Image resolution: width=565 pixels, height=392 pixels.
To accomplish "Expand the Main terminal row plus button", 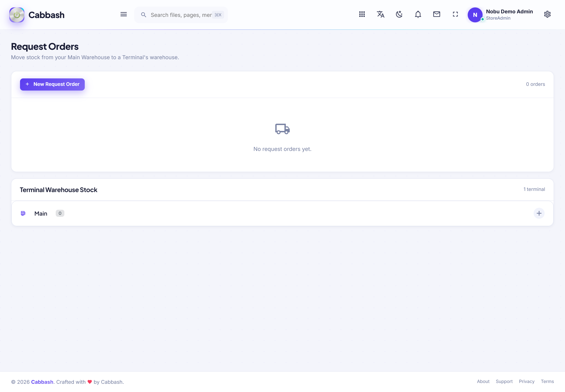I will [539, 213].
